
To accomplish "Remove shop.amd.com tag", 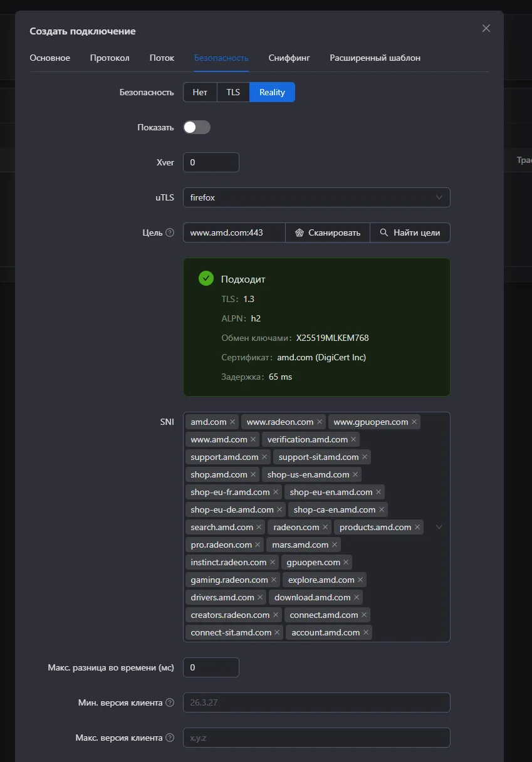I will pos(253,475).
